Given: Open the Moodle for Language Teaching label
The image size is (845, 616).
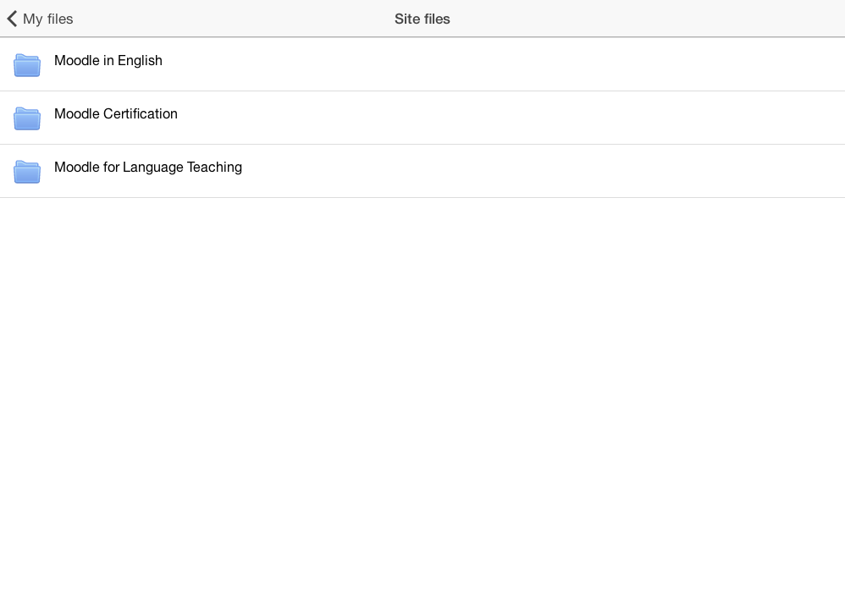Looking at the screenshot, I should (x=148, y=167).
